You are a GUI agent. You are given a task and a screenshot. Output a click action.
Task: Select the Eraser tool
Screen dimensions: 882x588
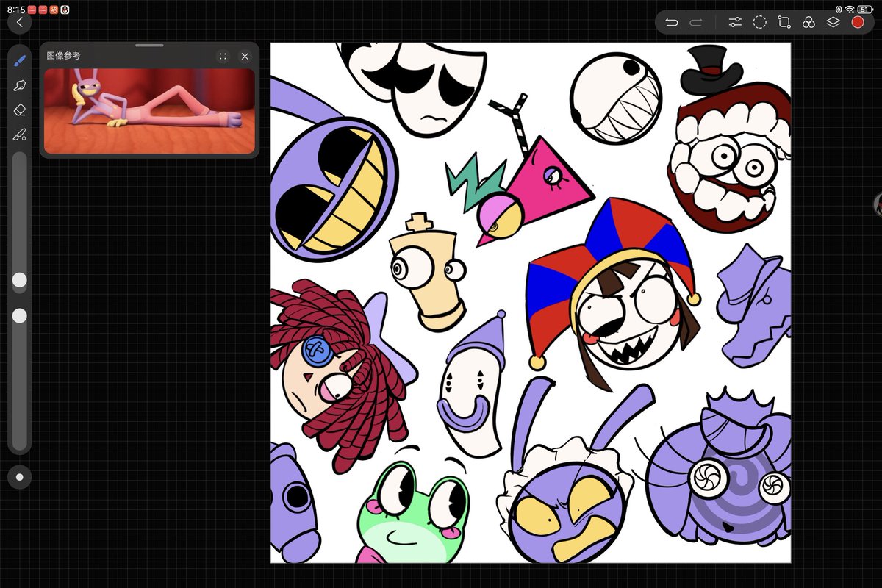[x=19, y=110]
